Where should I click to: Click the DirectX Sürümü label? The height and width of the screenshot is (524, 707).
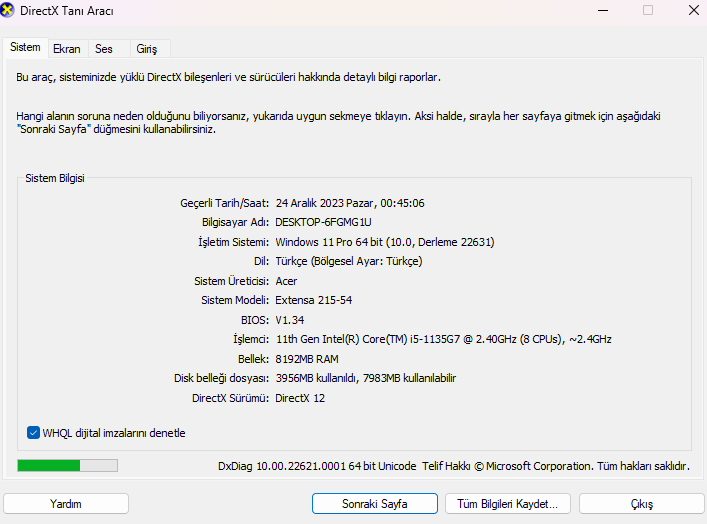tap(230, 398)
